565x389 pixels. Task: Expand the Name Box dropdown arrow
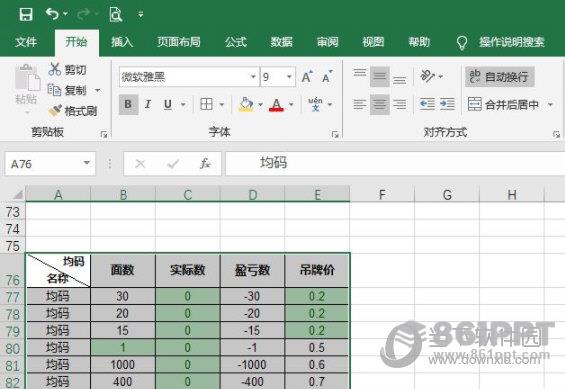click(86, 163)
